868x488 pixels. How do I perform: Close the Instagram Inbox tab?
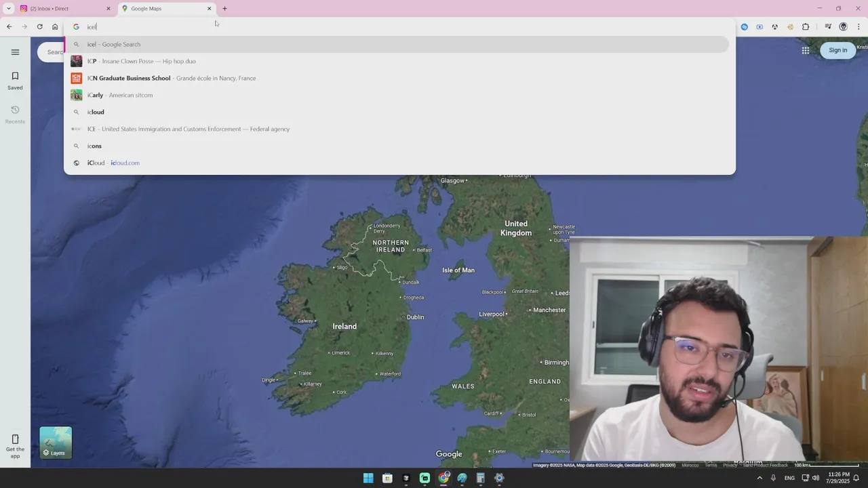pos(108,9)
